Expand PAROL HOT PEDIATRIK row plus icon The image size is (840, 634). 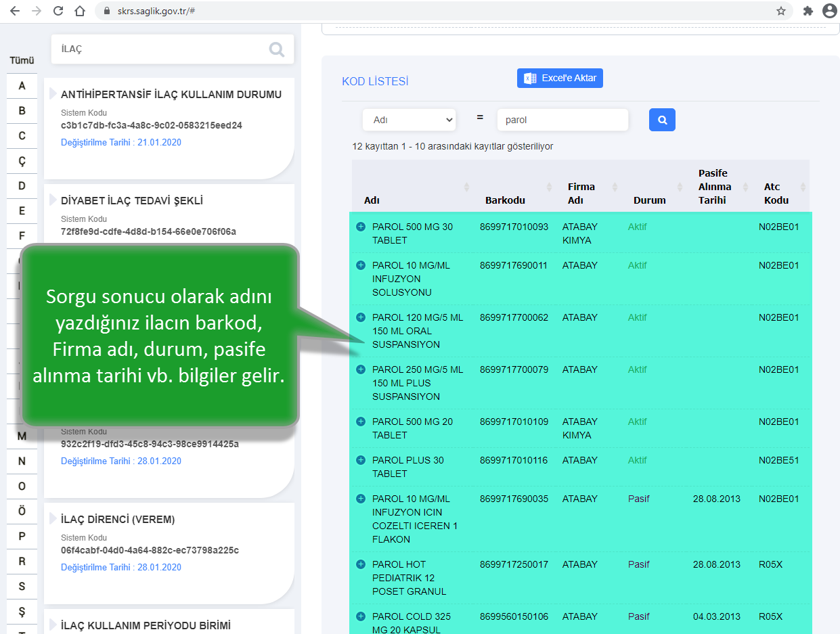coord(361,564)
